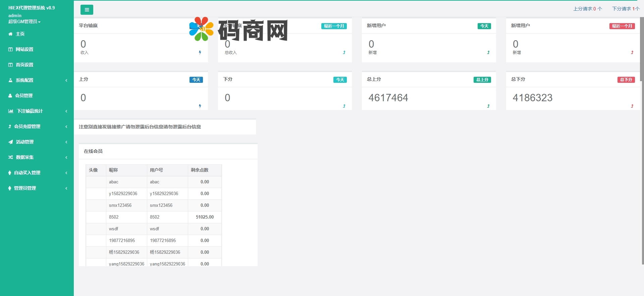Click the 网站设置 sidebar icon

pyautogui.click(x=10, y=49)
